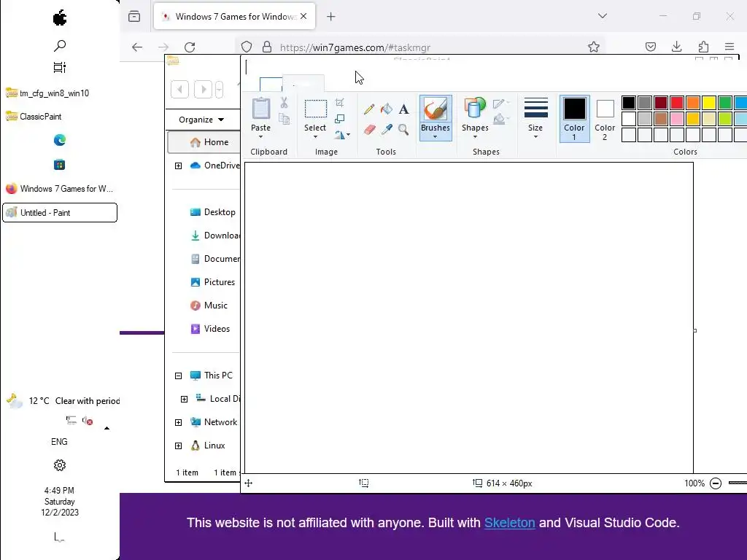Reload the Firefox page
Image resolution: width=747 pixels, height=560 pixels.
(190, 47)
